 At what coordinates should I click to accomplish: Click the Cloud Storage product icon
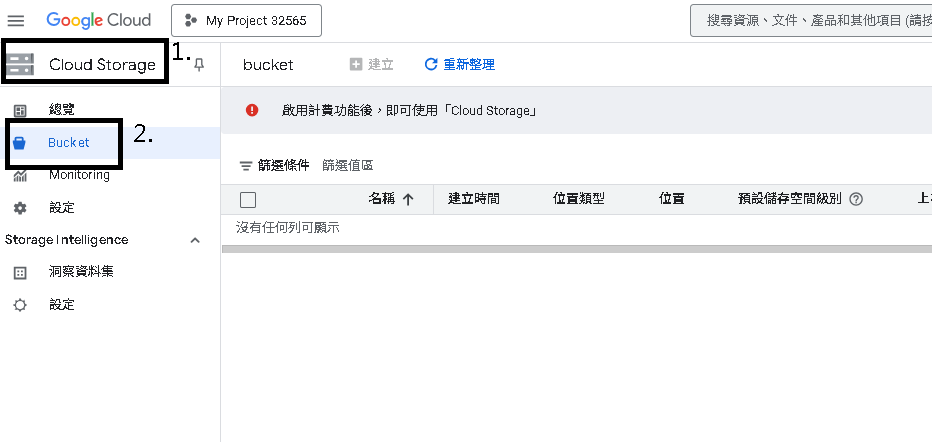coord(20,64)
